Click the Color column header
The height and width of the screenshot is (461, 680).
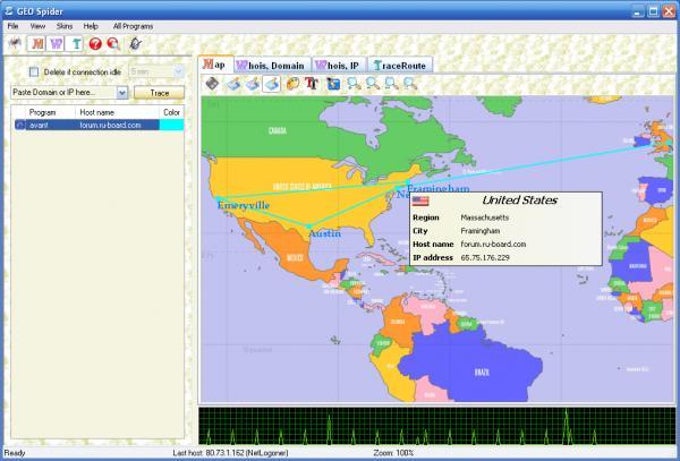point(172,112)
